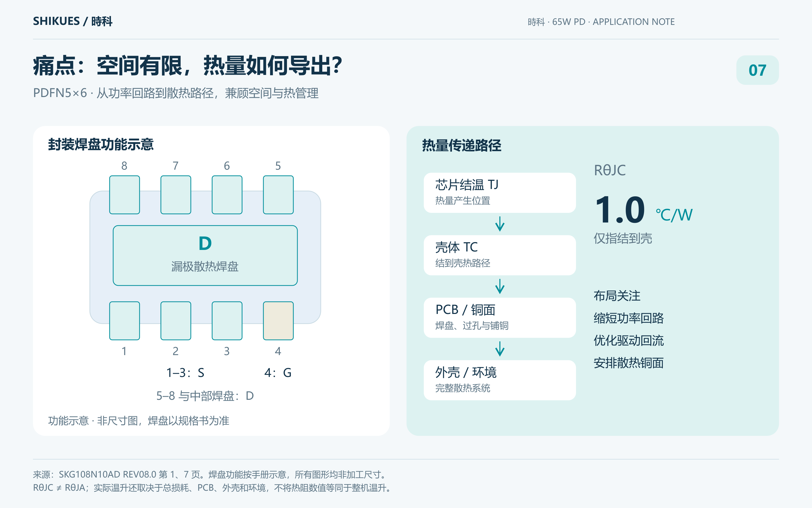Click the '芯片结温 TJ' box
Screen dimensions: 812x508
(x=500, y=193)
